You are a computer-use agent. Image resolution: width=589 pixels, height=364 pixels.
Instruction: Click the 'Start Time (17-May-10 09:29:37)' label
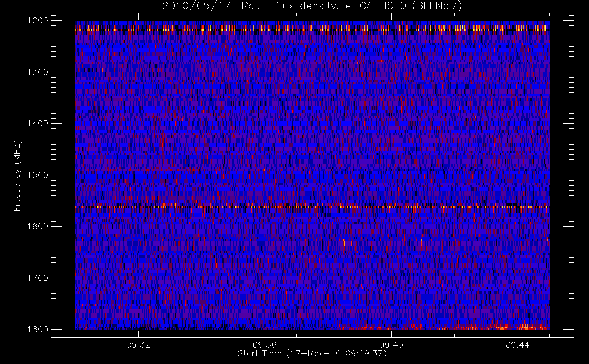[312, 353]
